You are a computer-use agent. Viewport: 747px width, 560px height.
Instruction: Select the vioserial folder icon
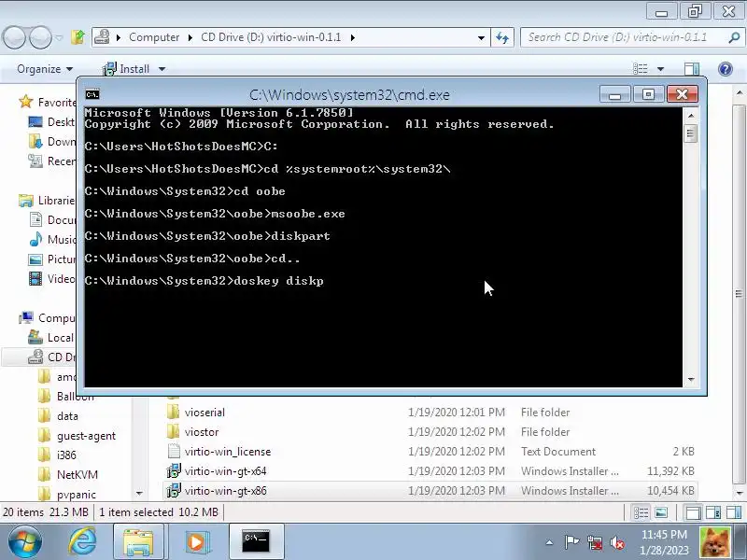click(174, 412)
